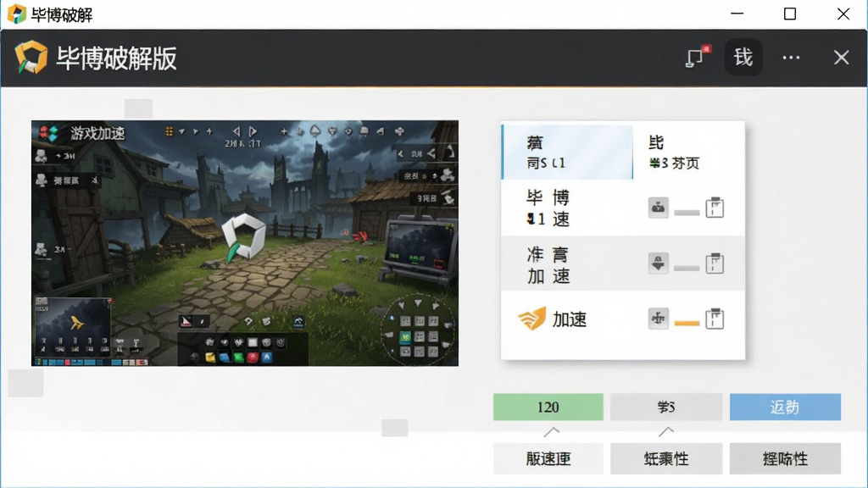
Task: Click the orange wing icon beside 加速
Action: [x=532, y=319]
